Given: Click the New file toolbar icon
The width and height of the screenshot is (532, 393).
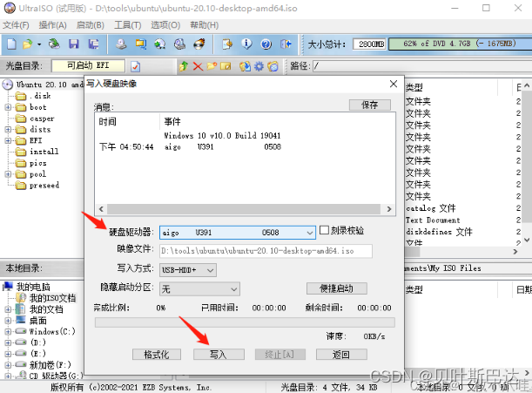Looking at the screenshot, I should [11, 44].
